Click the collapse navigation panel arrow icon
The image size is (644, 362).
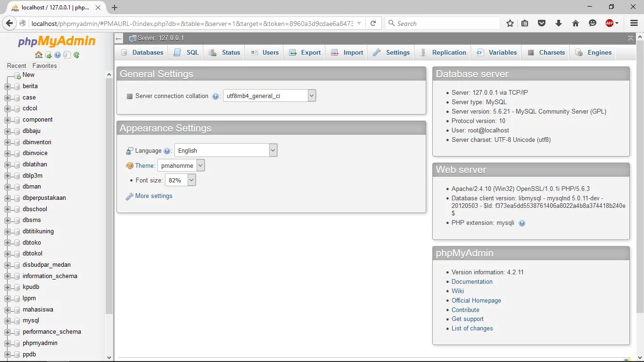(119, 38)
